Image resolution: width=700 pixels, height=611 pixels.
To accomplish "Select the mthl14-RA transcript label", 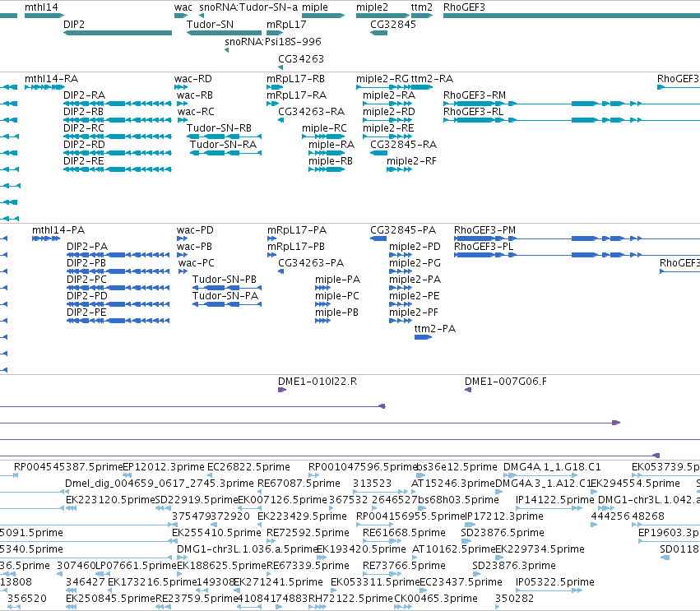I will coord(51,79).
